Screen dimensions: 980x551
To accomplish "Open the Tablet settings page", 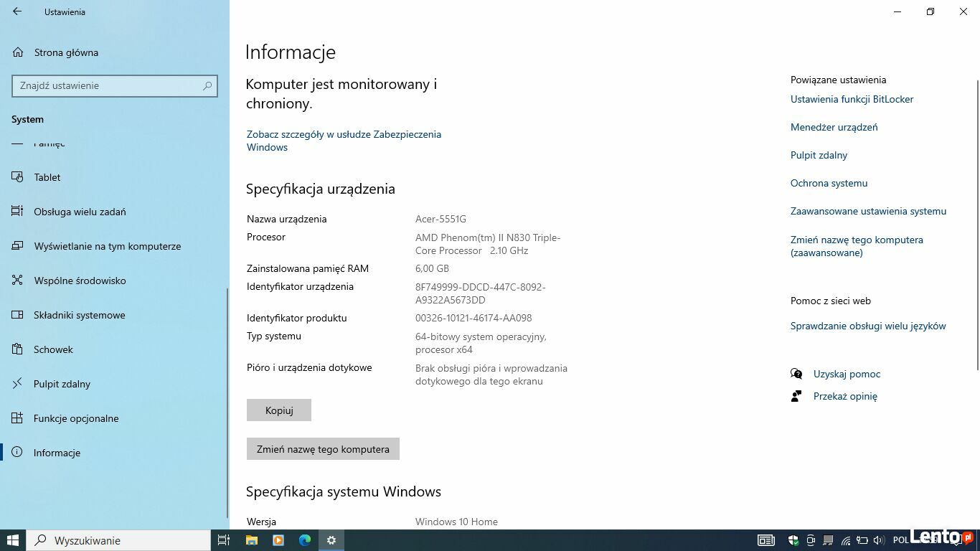I will coord(47,177).
